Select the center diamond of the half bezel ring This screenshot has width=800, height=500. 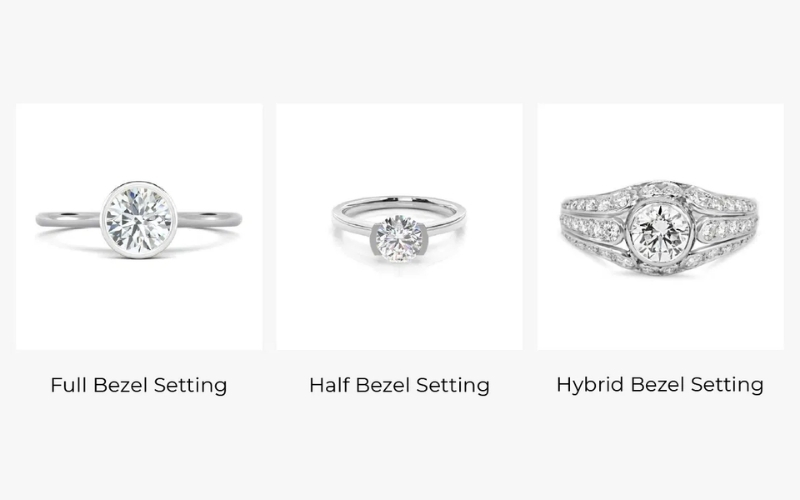(x=399, y=239)
